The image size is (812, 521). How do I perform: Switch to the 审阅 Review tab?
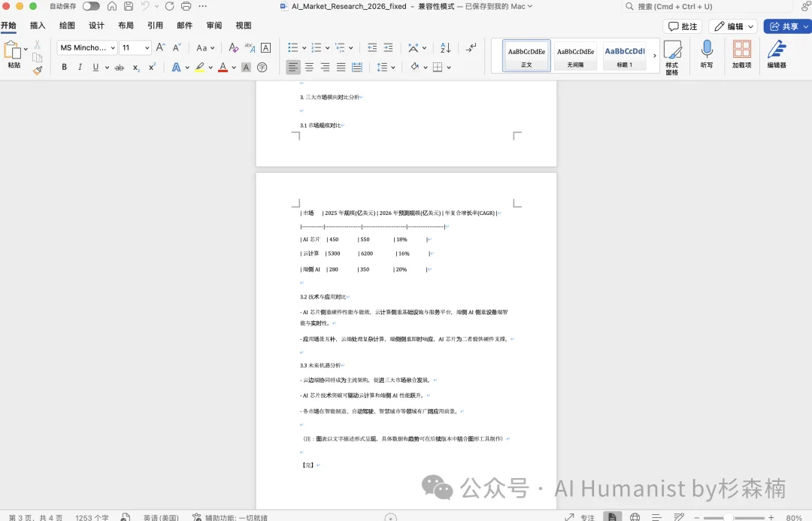coord(214,25)
